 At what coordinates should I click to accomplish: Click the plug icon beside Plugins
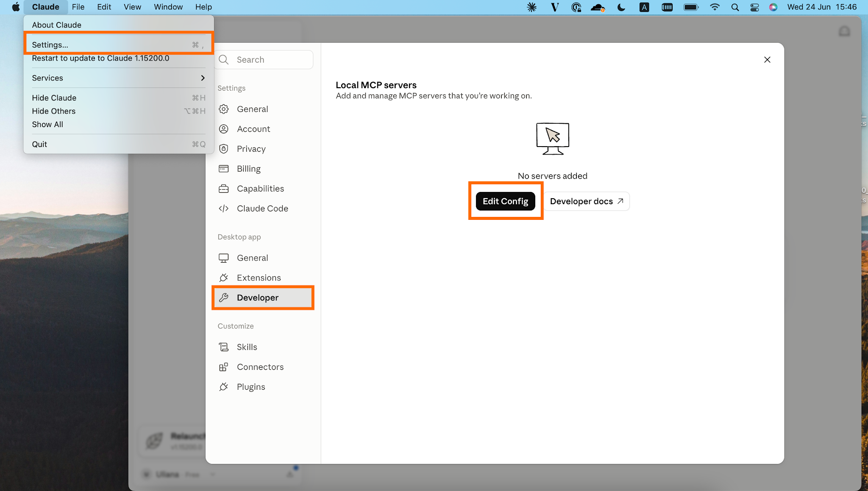[x=223, y=387]
